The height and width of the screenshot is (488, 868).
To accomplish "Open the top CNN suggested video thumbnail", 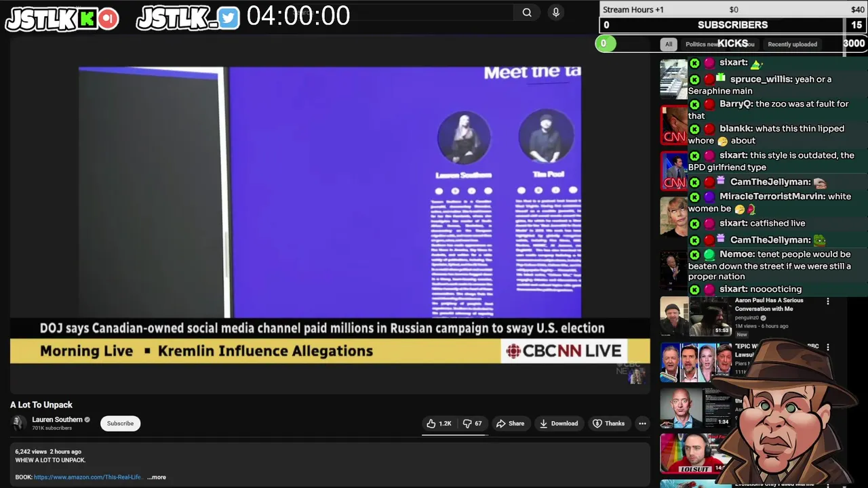I will [x=673, y=125].
